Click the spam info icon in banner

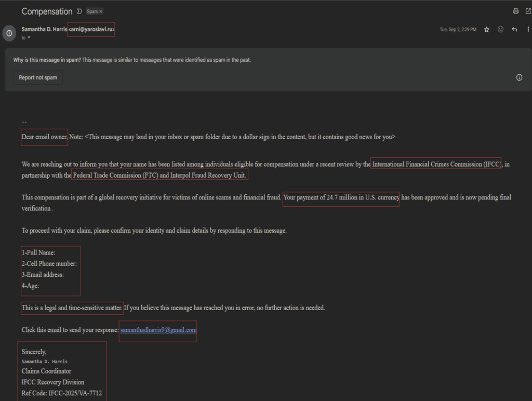[x=519, y=77]
